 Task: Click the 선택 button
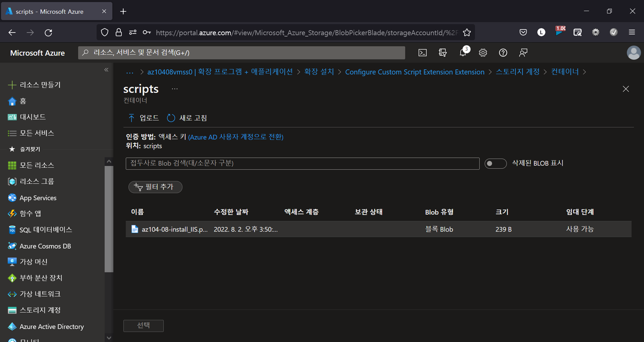pos(143,325)
